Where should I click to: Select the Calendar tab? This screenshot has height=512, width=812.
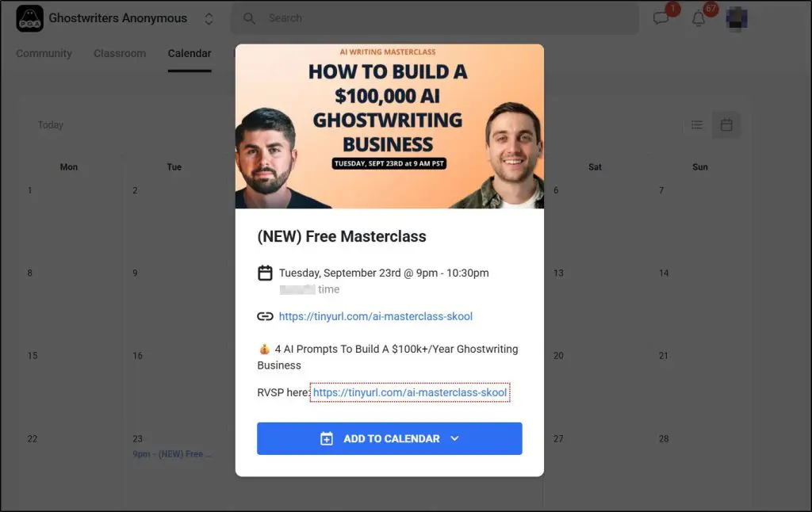coord(190,53)
